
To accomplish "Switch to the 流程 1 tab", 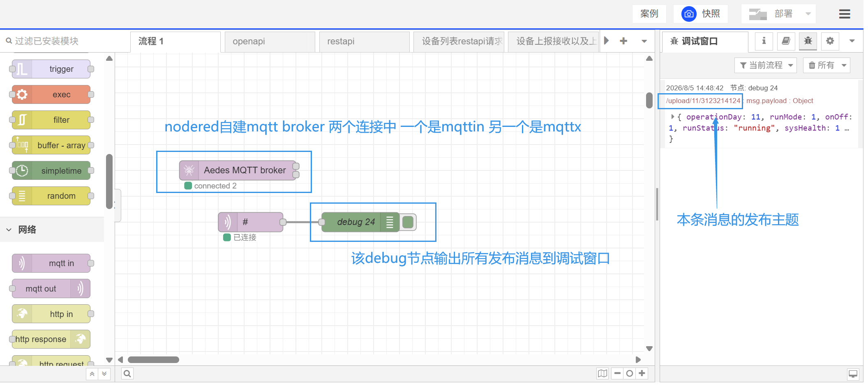I will pyautogui.click(x=175, y=41).
